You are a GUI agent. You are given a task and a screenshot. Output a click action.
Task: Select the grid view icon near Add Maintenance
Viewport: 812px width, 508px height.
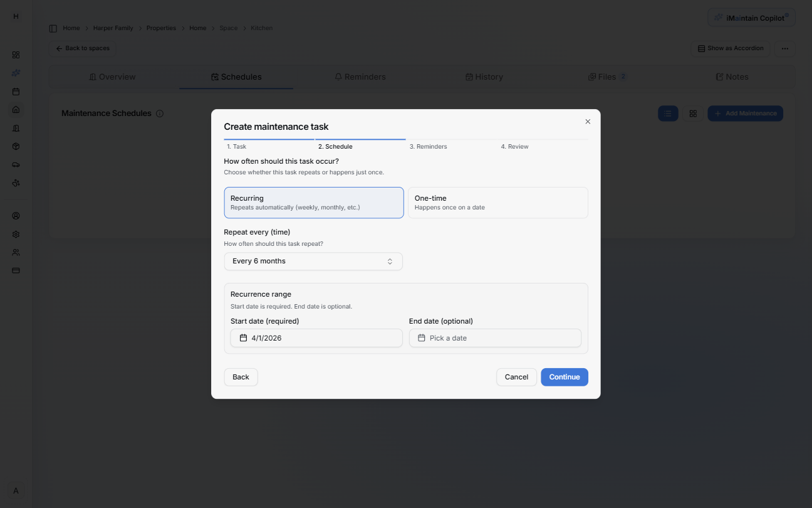693,114
